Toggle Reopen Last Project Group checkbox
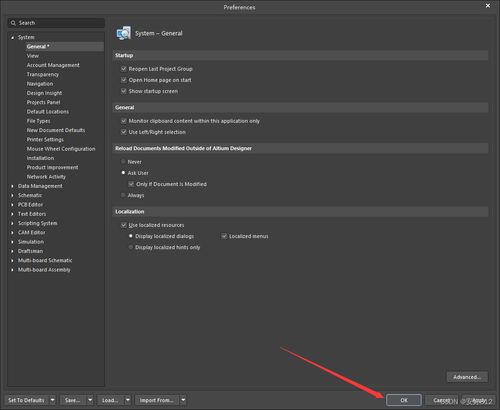 [x=123, y=69]
